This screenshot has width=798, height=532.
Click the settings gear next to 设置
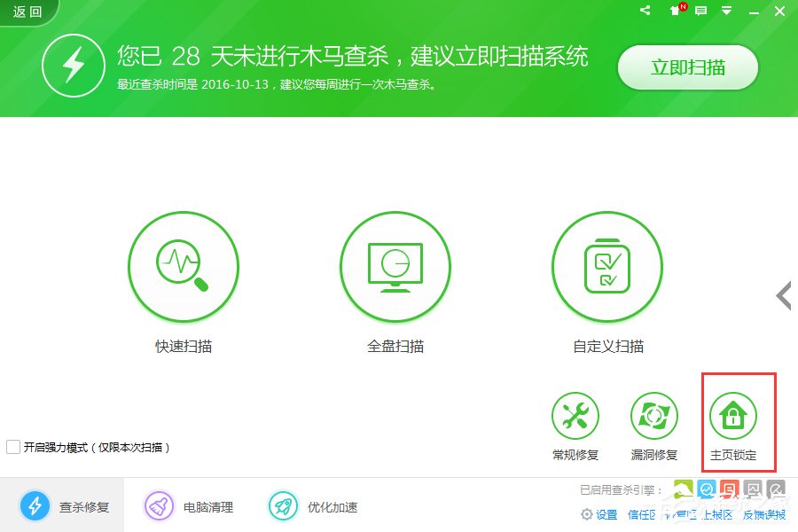[x=585, y=514]
